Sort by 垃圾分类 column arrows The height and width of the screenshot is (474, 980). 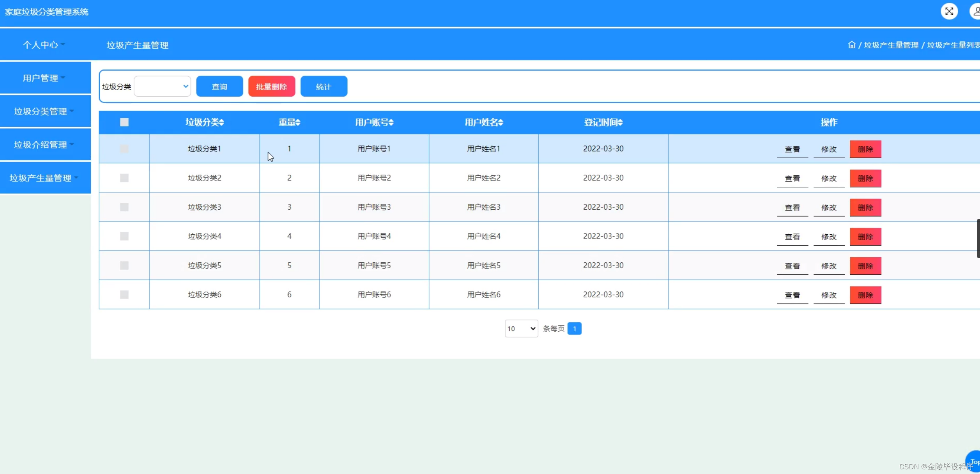pyautogui.click(x=221, y=122)
